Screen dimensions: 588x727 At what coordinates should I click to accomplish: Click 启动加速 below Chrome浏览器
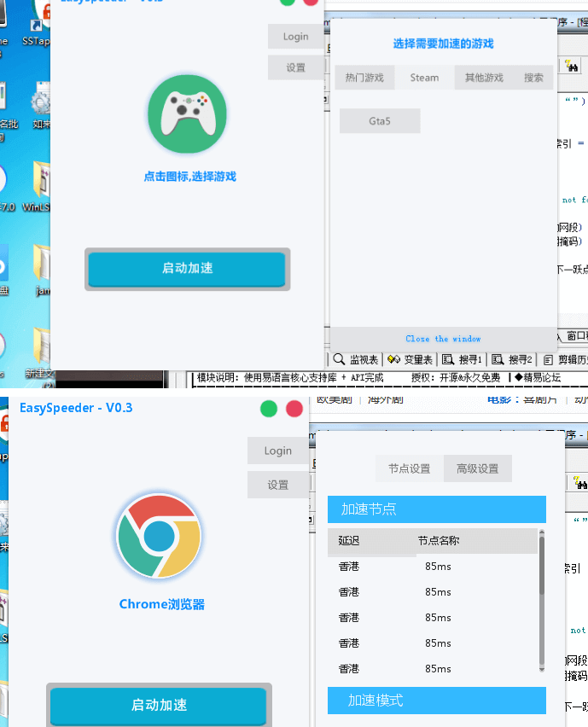[159, 705]
